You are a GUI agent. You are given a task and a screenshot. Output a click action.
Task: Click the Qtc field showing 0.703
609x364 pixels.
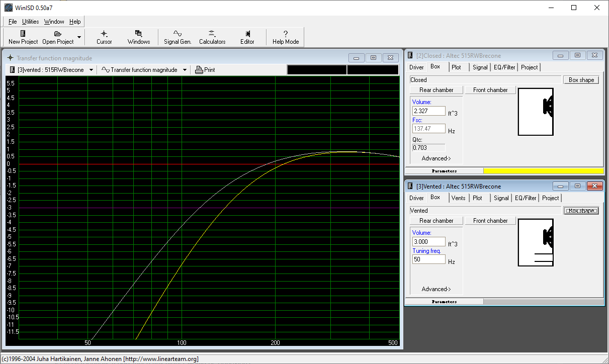click(x=429, y=148)
